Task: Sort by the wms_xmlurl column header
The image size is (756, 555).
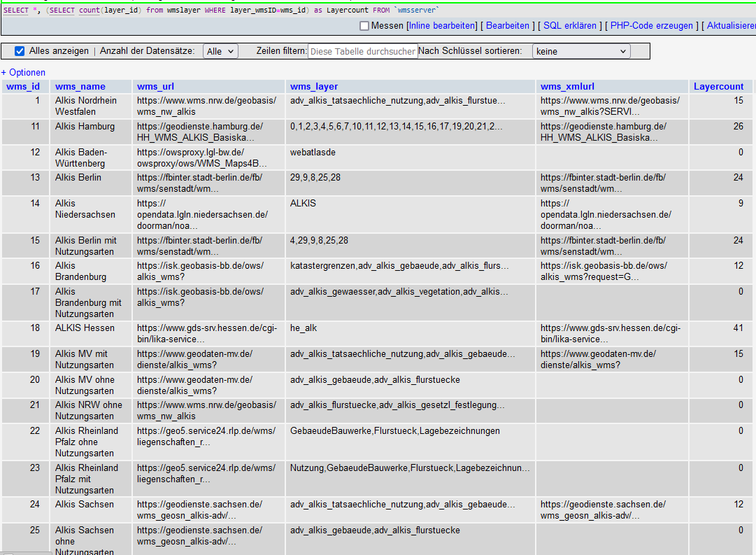Action: pos(567,87)
